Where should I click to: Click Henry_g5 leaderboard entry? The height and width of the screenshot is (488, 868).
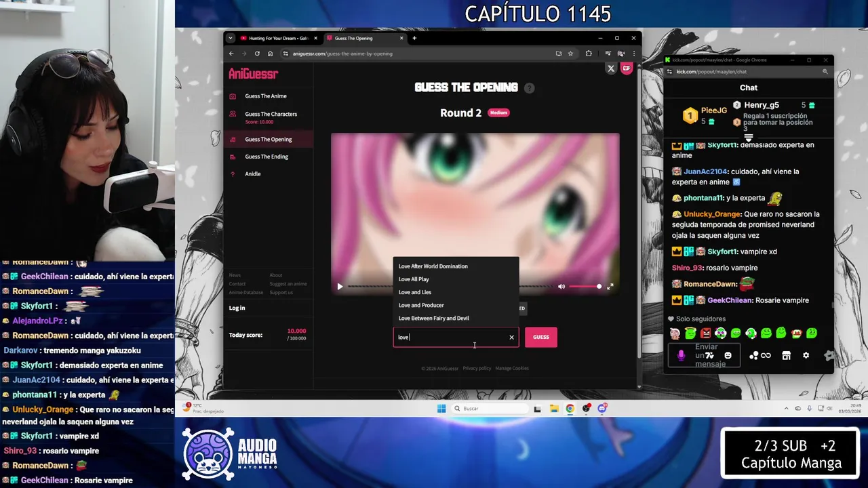pyautogui.click(x=775, y=105)
